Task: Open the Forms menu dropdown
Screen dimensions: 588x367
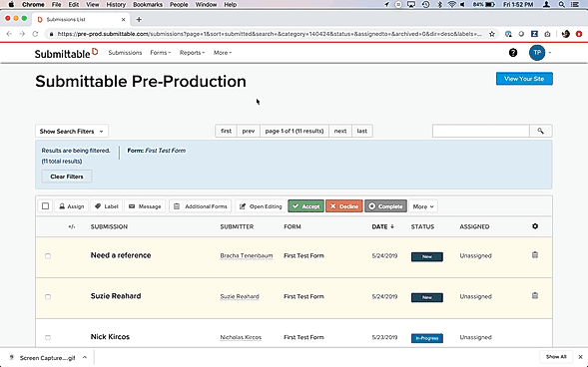Action: tap(160, 53)
